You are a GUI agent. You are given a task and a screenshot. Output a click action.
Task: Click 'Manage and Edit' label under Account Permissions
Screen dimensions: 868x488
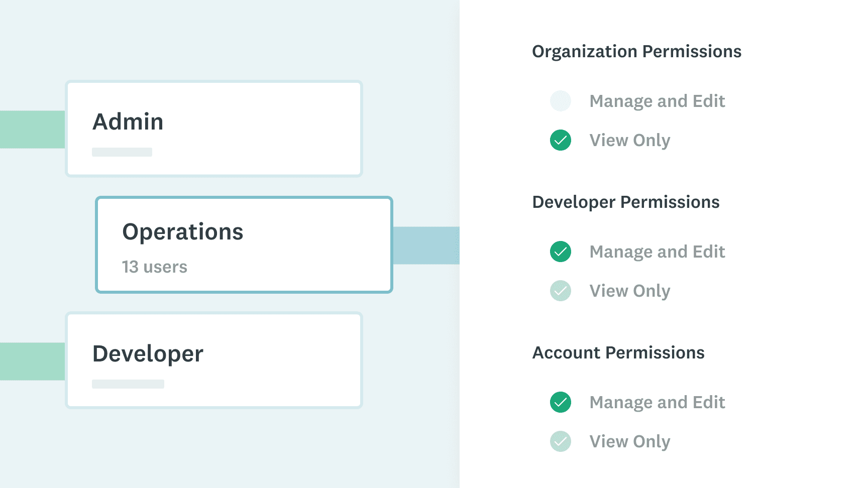pos(657,403)
